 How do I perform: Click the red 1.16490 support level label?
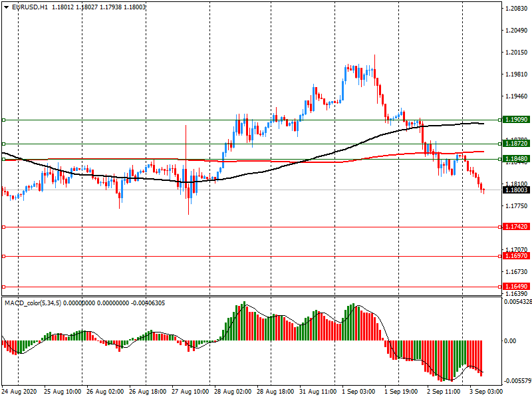click(x=516, y=287)
